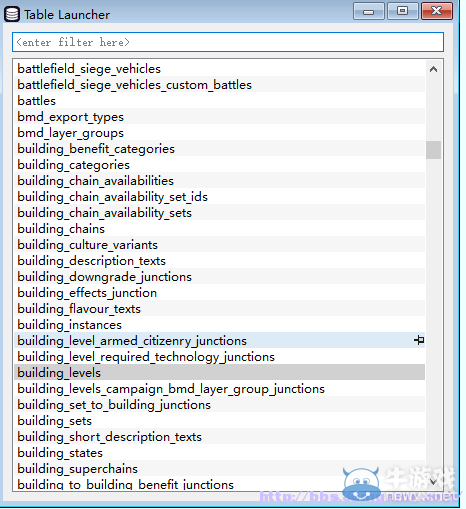The height and width of the screenshot is (509, 466).
Task: Open building_levels_campaign_bmd_layer_group_junctions table
Action: (219, 389)
